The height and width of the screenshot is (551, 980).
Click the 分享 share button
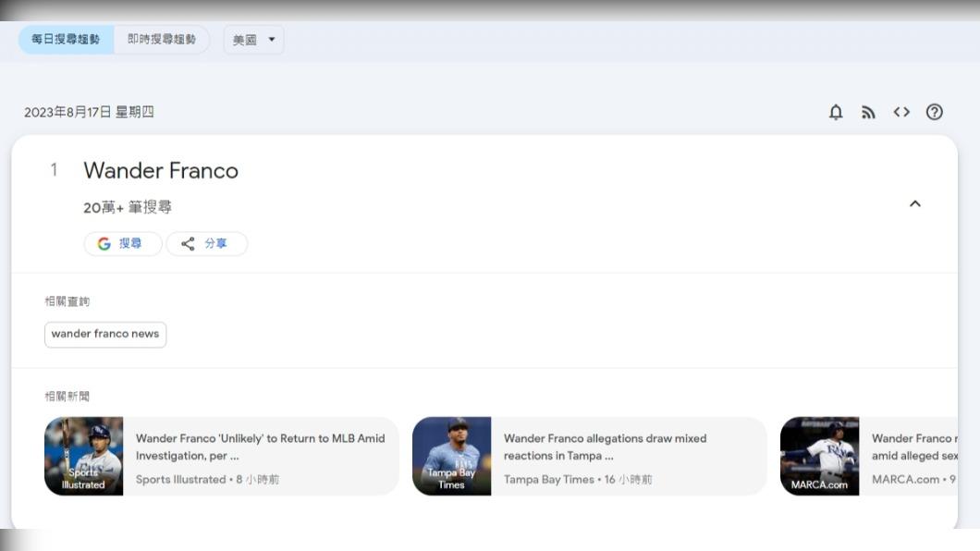pos(207,244)
